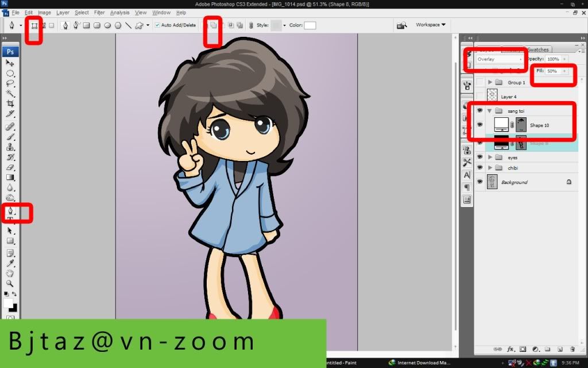Click Add a layer style fx button
Viewport: 588px width, 368px height.
[510, 349]
